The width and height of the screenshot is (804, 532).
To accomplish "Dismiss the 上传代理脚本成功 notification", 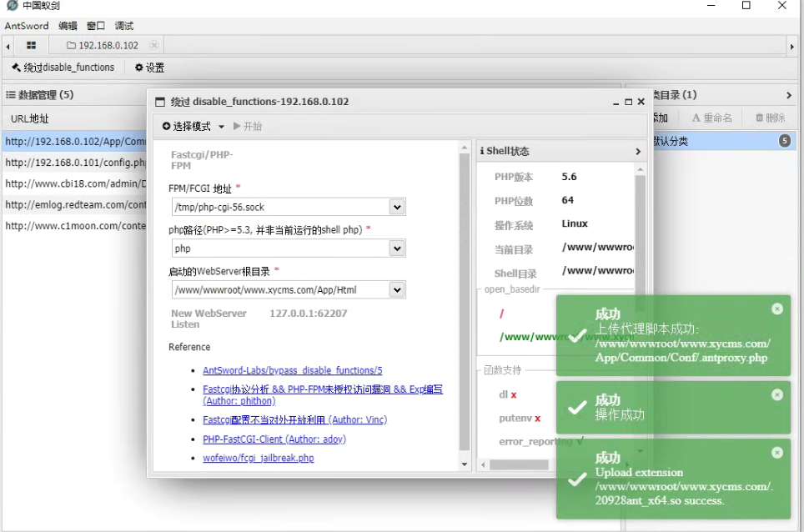I will point(777,309).
